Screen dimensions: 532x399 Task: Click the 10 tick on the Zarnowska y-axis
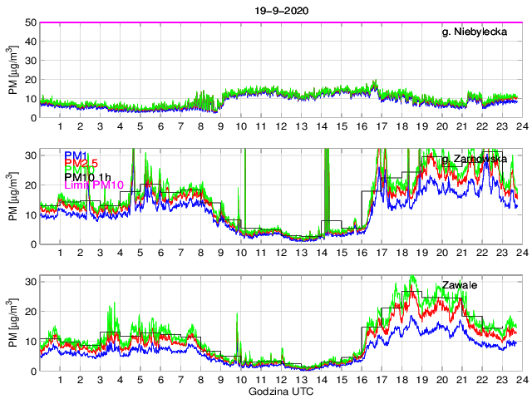click(x=31, y=215)
